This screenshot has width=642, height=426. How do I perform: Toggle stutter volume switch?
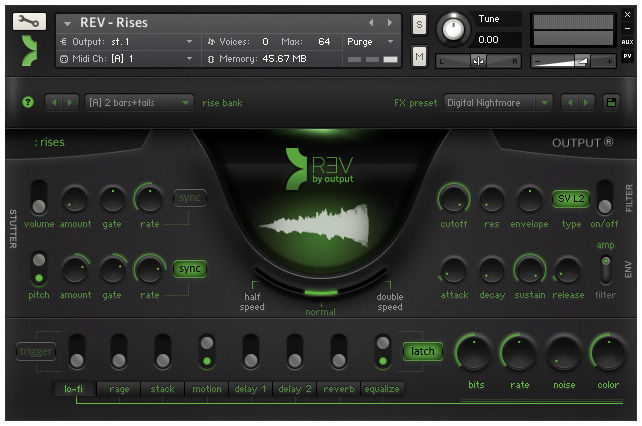(39, 197)
